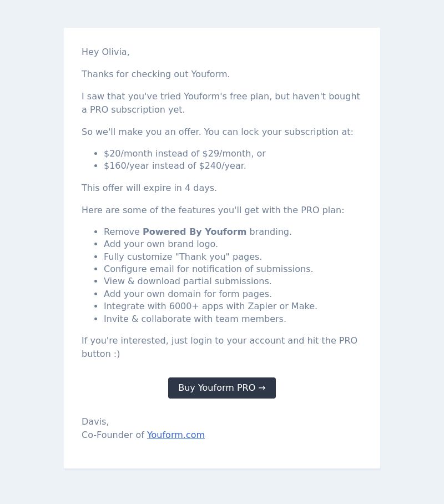Click 'View & download partial submissions.' item
The height and width of the screenshot is (504, 444).
pyautogui.click(x=188, y=281)
